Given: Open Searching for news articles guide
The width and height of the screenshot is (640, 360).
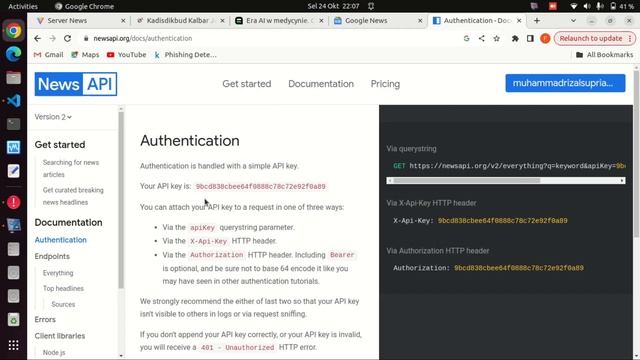Looking at the screenshot, I should (x=71, y=169).
